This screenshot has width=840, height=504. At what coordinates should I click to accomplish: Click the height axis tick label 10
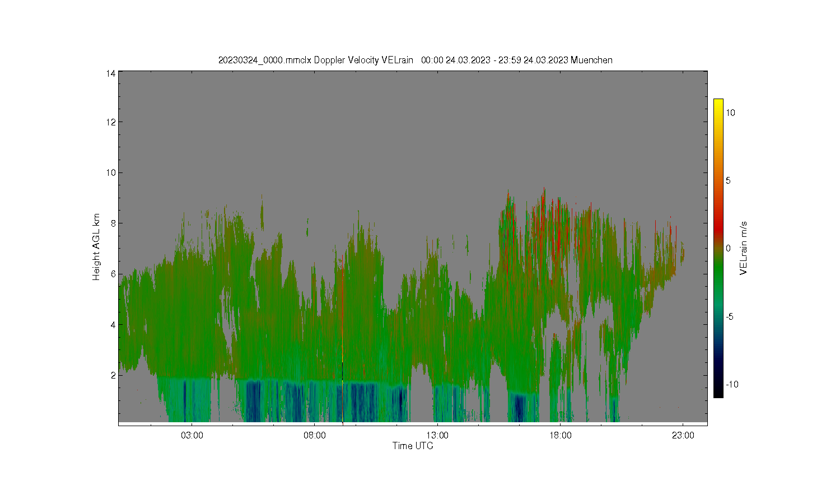pos(111,172)
